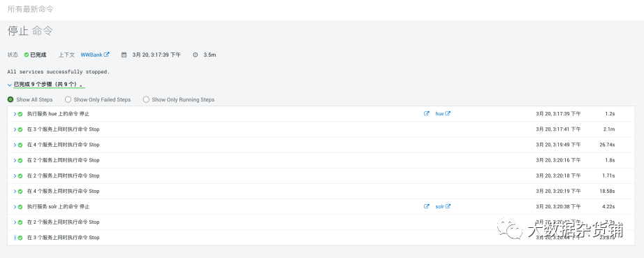Click the 4-services Stop label at 3:19:49
644x258 pixels.
[64, 145]
